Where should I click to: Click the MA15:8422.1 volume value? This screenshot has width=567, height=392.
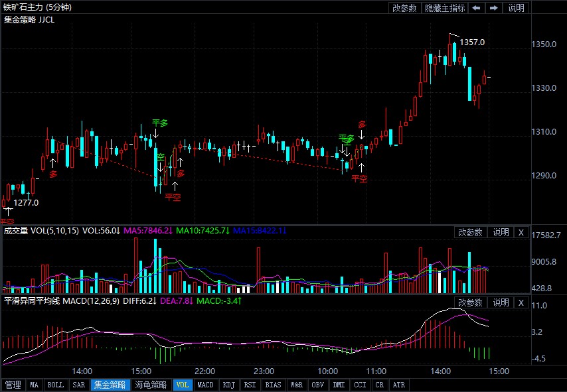260,231
